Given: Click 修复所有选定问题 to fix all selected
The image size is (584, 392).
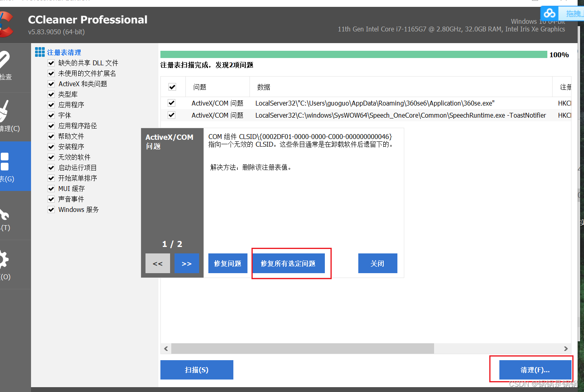Looking at the screenshot, I should [x=288, y=263].
